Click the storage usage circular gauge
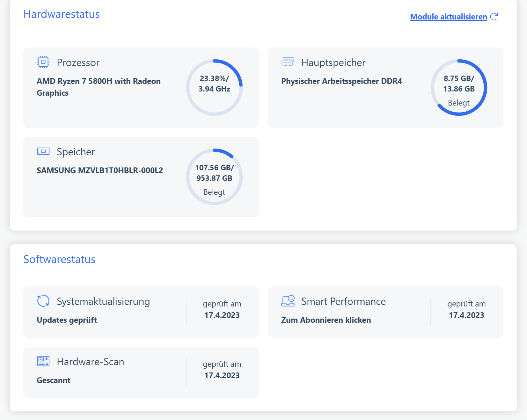This screenshot has height=420, width=527. coord(214,177)
